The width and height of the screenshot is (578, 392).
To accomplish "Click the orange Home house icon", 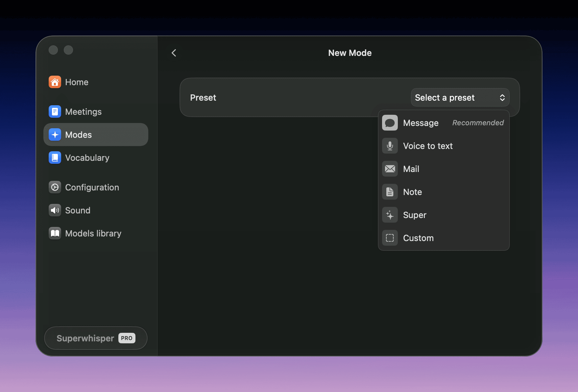I will pos(55,82).
